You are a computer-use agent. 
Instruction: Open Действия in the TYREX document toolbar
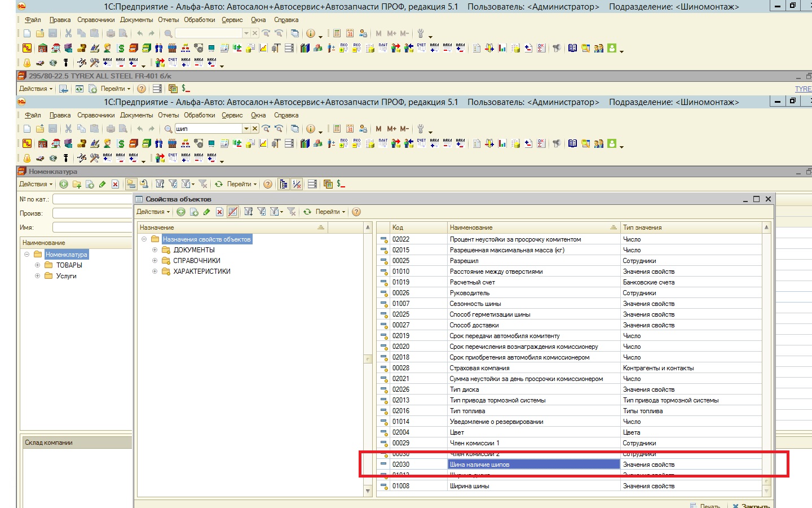(36, 89)
